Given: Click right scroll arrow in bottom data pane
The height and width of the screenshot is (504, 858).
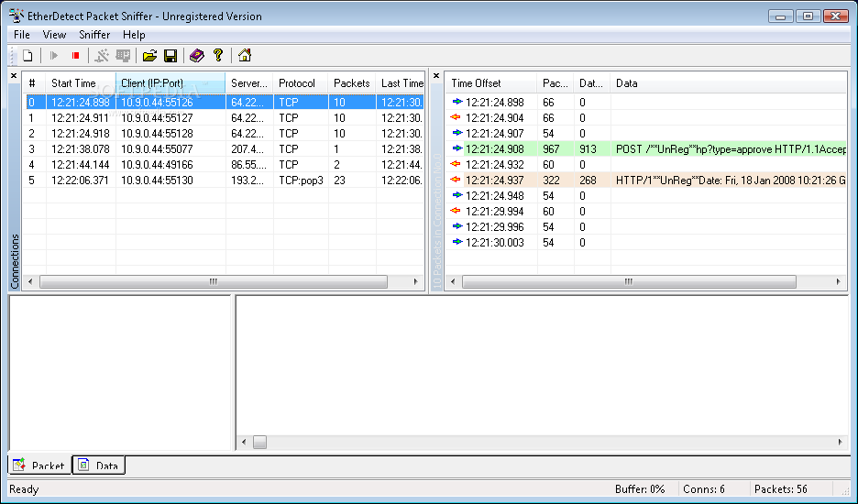Looking at the screenshot, I should [x=841, y=443].
